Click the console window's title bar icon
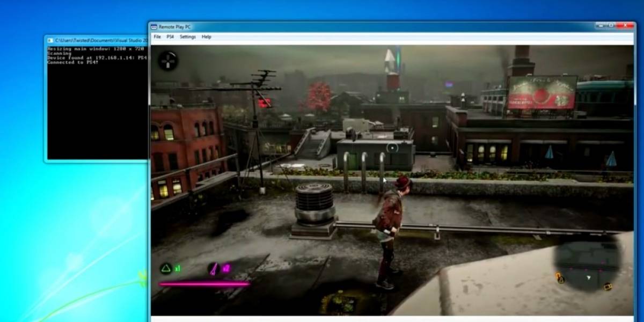 50,40
